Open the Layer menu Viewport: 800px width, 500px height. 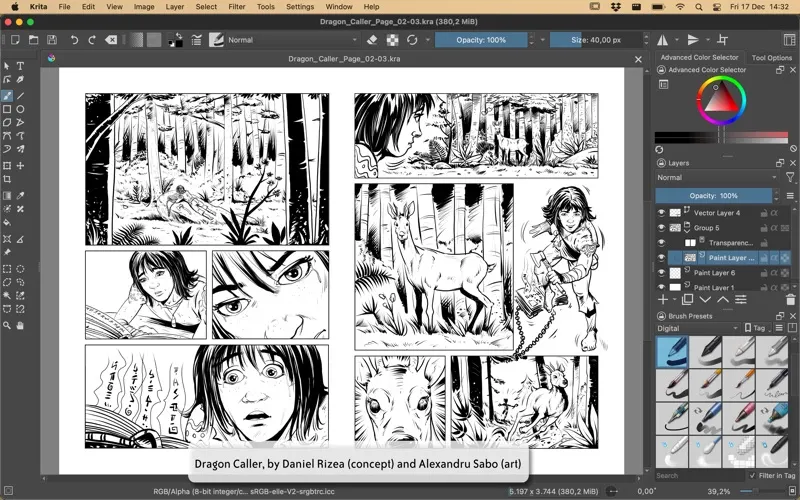click(174, 7)
